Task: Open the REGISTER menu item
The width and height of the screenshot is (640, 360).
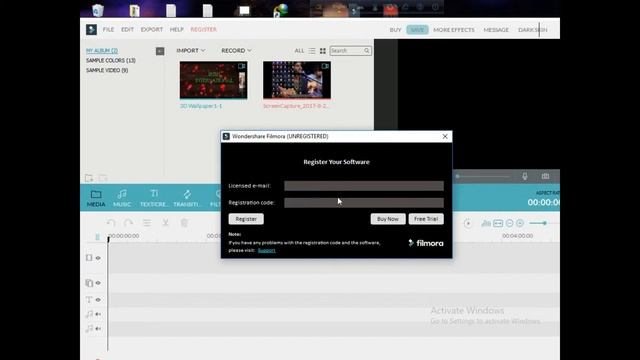Action: coord(203,29)
